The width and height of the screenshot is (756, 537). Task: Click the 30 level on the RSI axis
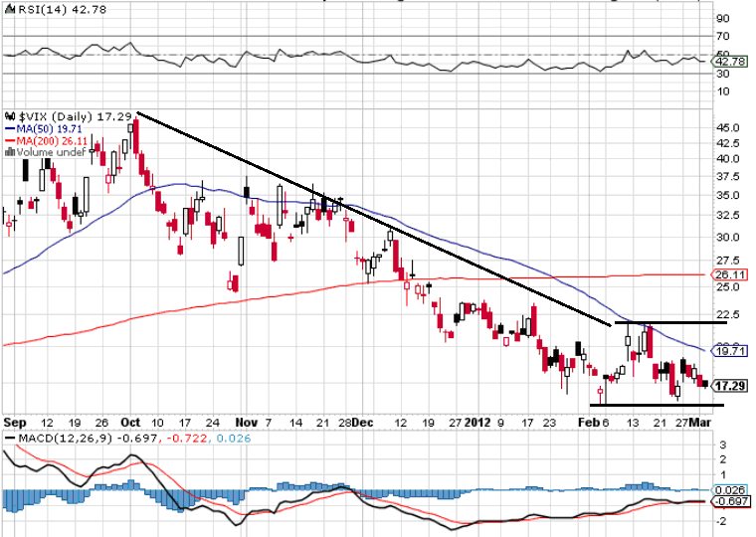coord(723,74)
